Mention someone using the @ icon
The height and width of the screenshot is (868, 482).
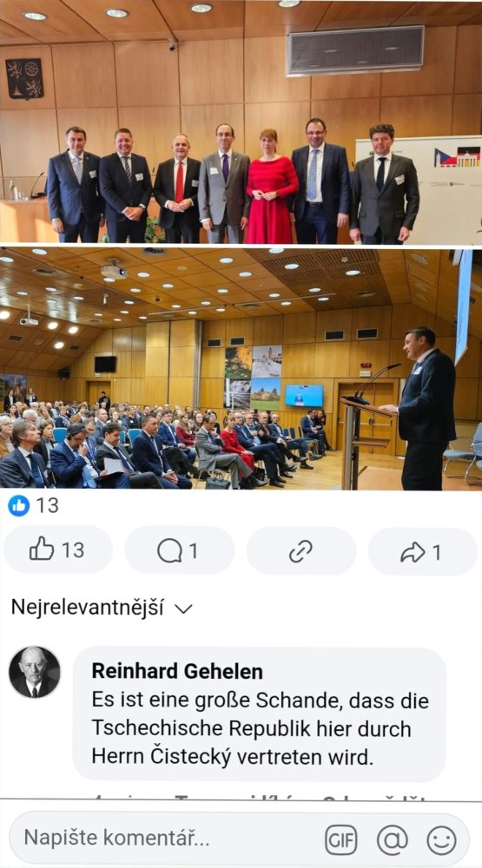[x=393, y=839]
